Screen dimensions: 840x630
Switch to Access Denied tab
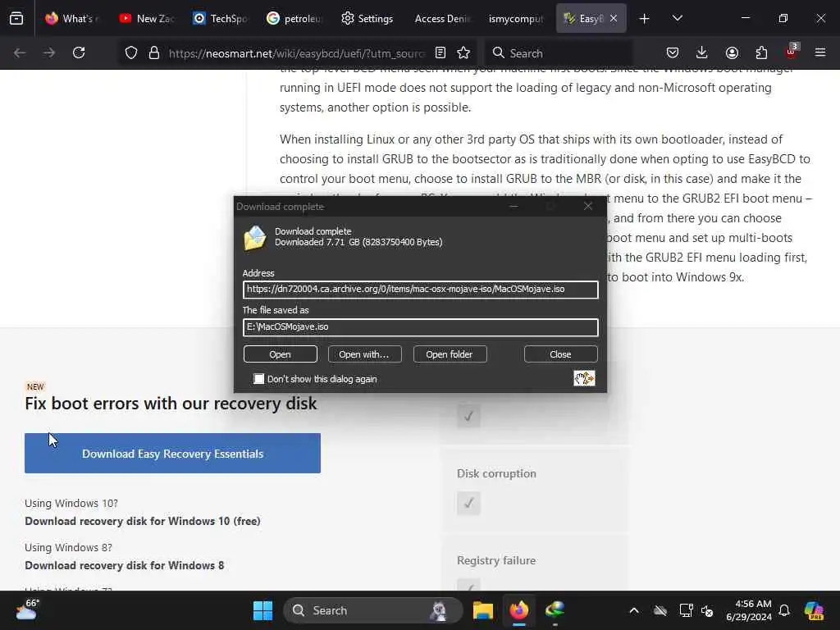pyautogui.click(x=442, y=18)
